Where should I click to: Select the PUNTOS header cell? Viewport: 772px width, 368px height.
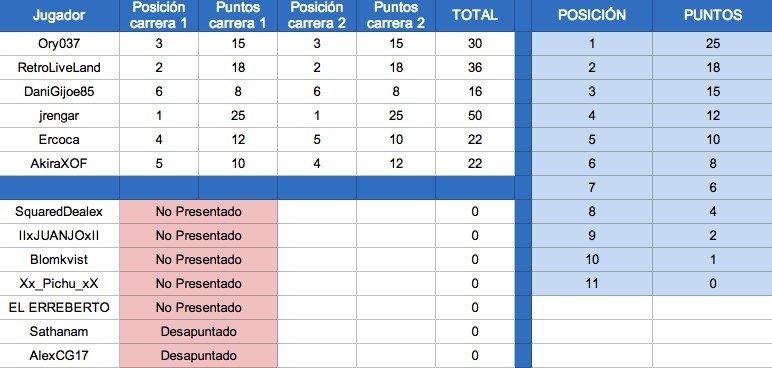(x=712, y=15)
